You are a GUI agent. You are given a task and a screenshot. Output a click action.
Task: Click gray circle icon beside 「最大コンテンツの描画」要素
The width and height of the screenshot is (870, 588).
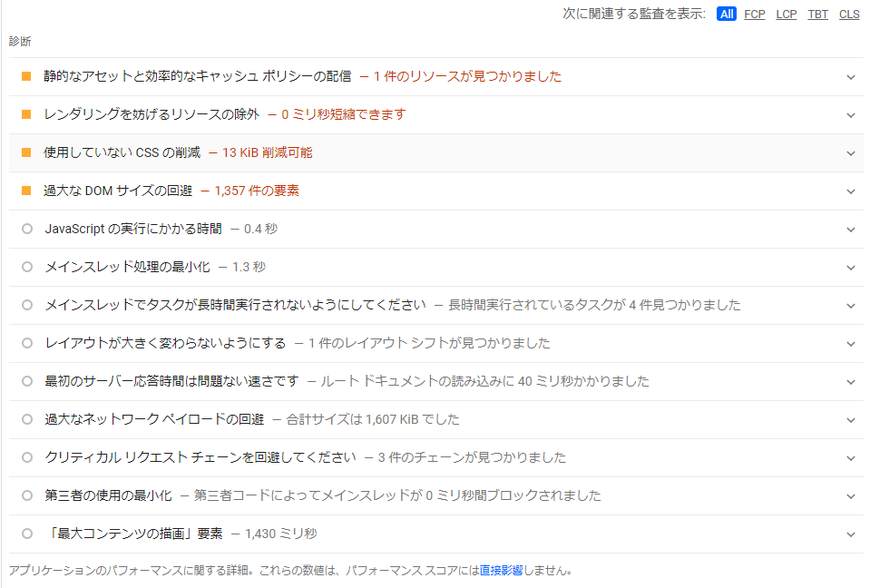coord(26,534)
